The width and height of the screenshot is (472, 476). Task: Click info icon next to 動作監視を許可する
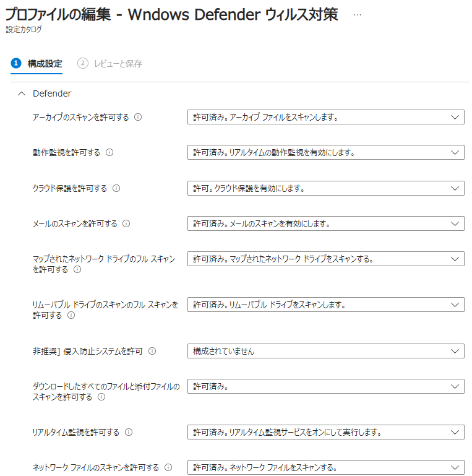pyautogui.click(x=109, y=153)
